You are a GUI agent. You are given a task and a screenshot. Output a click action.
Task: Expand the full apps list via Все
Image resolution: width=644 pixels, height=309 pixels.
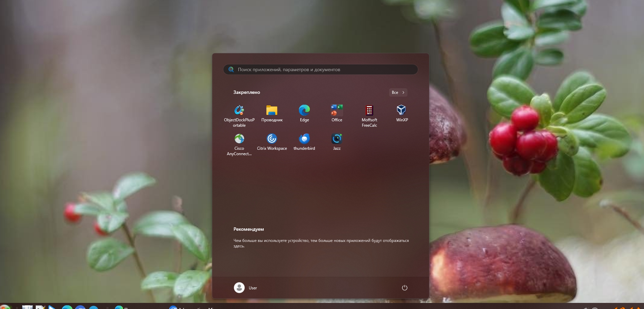point(398,92)
